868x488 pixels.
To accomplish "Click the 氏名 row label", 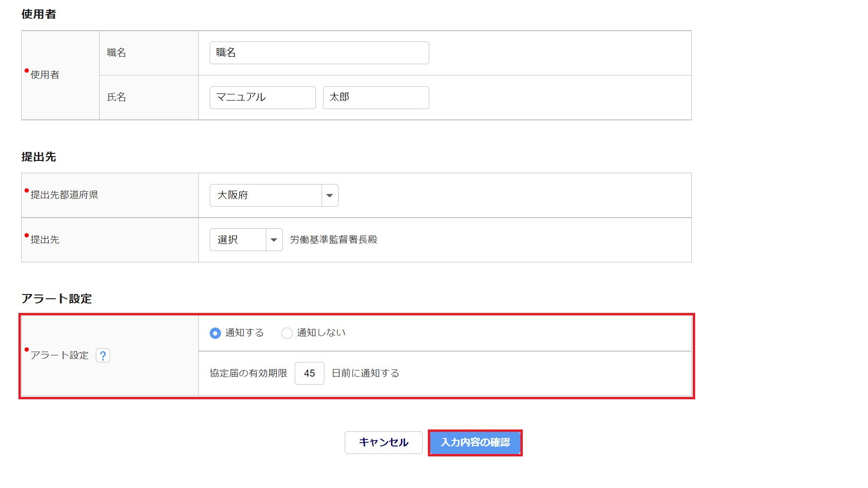I will (117, 97).
